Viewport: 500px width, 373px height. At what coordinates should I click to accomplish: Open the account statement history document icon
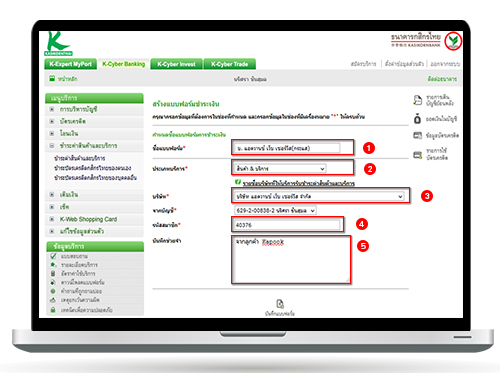click(417, 100)
